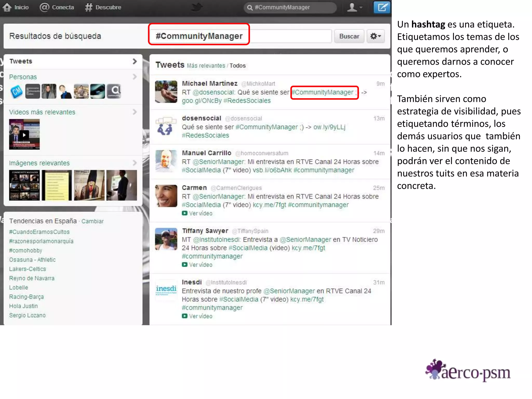Open the search settings gear dropdown

pyautogui.click(x=375, y=36)
